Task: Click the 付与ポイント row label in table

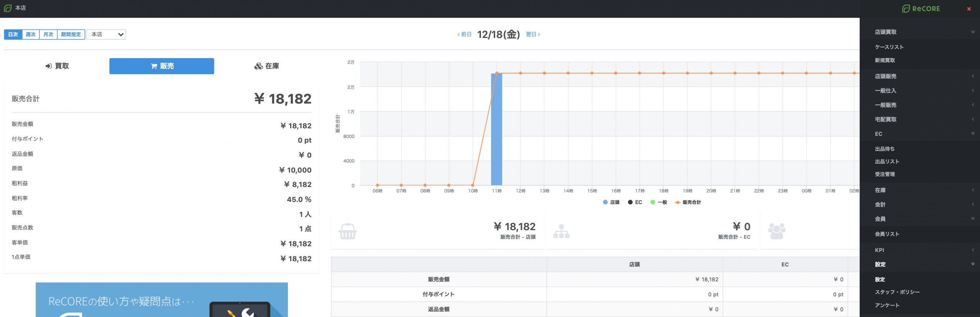Action: (439, 294)
